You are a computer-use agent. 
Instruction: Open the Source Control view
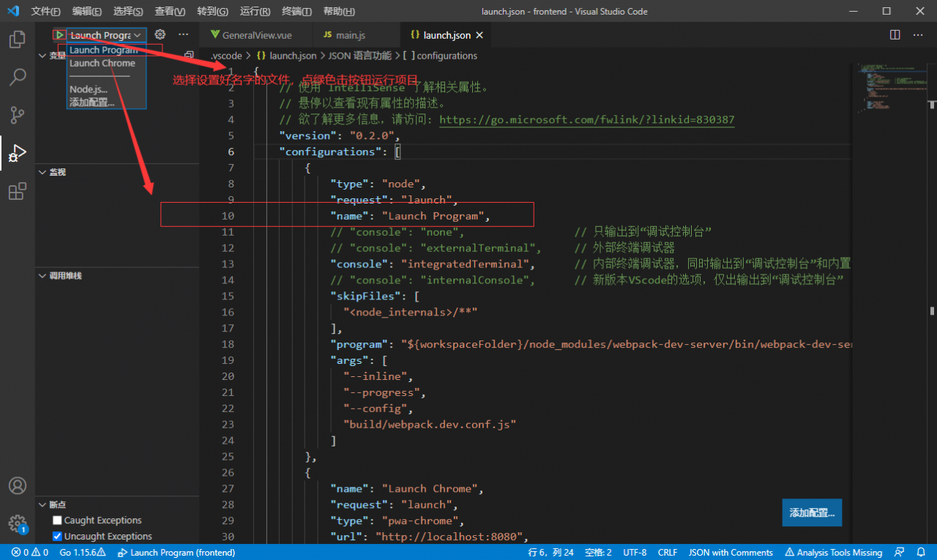coord(17,115)
